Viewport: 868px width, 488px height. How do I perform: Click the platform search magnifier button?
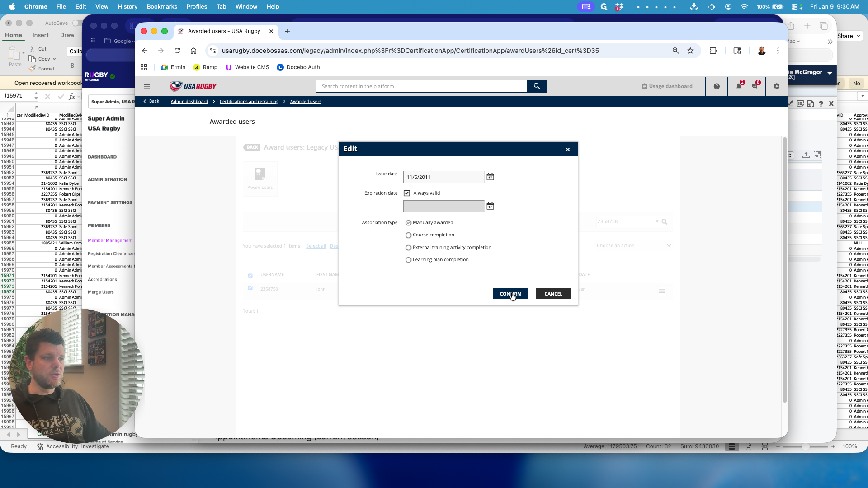click(537, 86)
